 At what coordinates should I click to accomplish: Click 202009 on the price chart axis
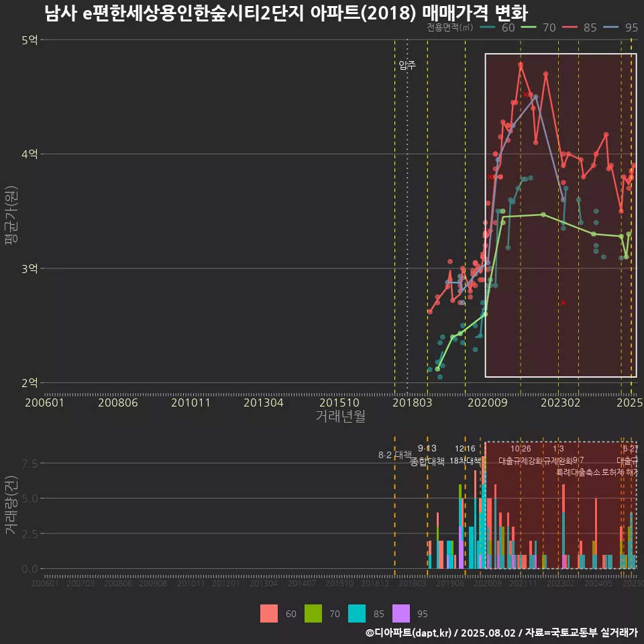(488, 402)
